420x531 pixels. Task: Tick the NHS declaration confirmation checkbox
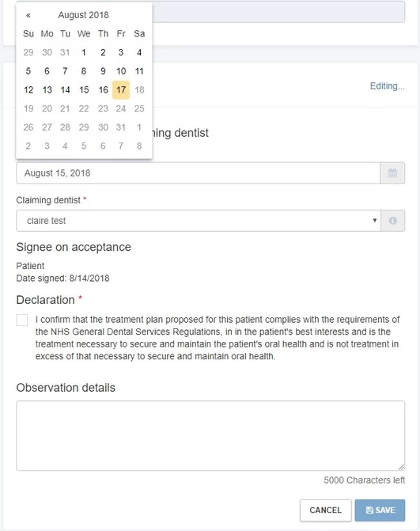(x=22, y=320)
